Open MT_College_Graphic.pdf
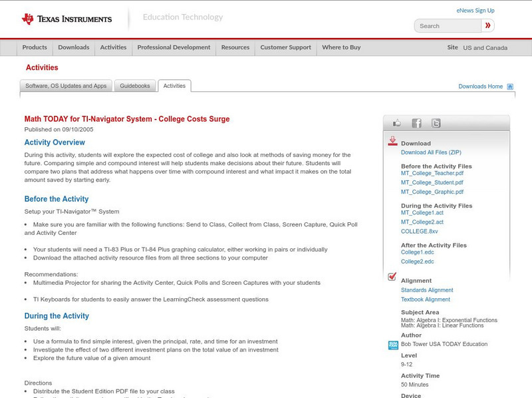 click(x=432, y=192)
